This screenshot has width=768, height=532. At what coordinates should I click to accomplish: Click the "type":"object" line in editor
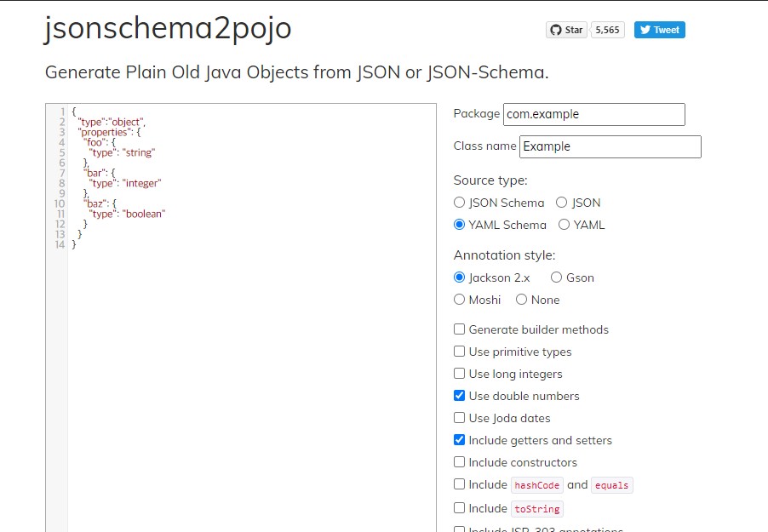pyautogui.click(x=112, y=122)
